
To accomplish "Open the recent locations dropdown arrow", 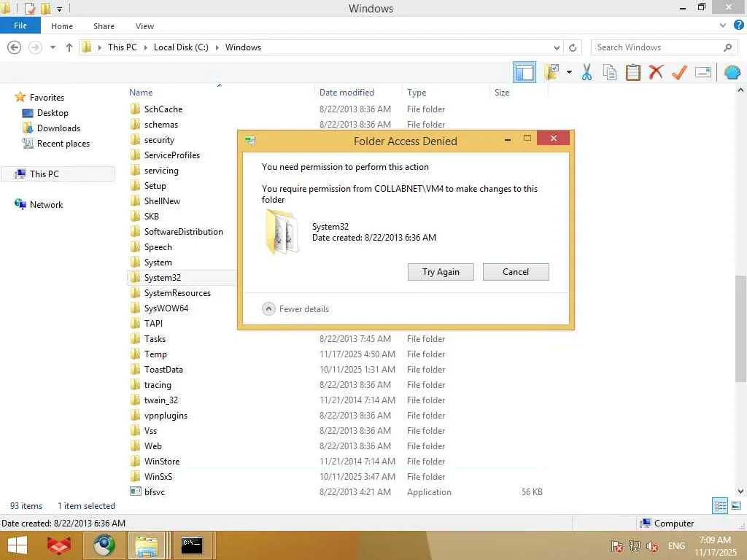I will pyautogui.click(x=53, y=47).
